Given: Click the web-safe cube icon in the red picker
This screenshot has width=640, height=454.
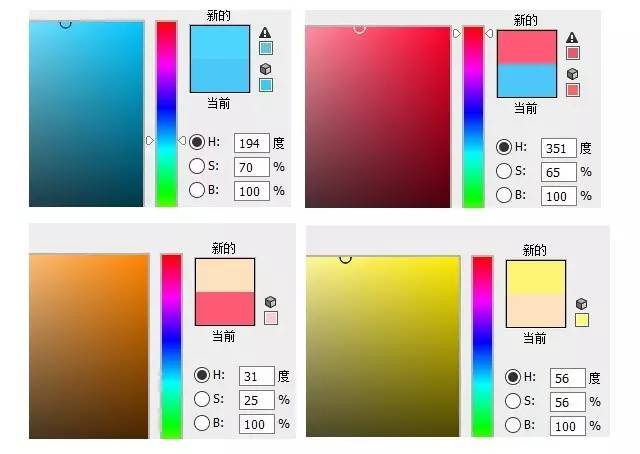Looking at the screenshot, I should [x=573, y=73].
